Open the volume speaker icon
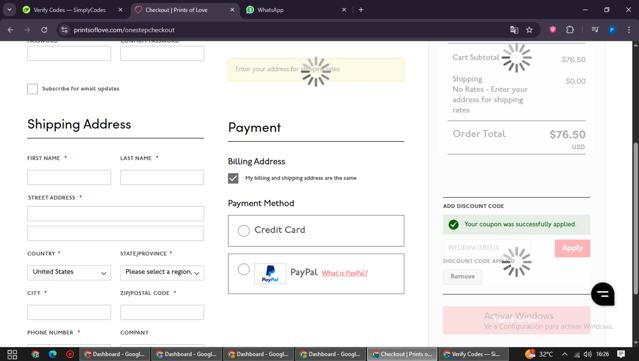Viewport: 639px width, 361px height. coord(587,354)
